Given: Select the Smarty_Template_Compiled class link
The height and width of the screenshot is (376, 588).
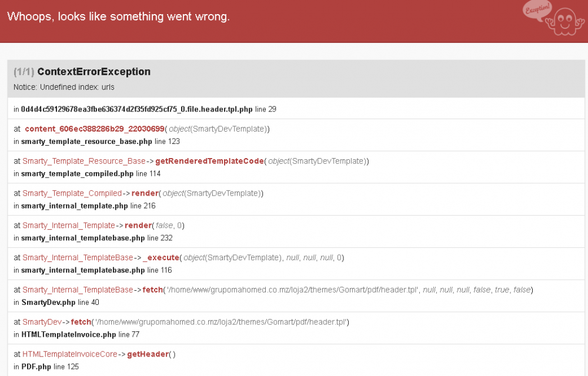Looking at the screenshot, I should pos(72,193).
